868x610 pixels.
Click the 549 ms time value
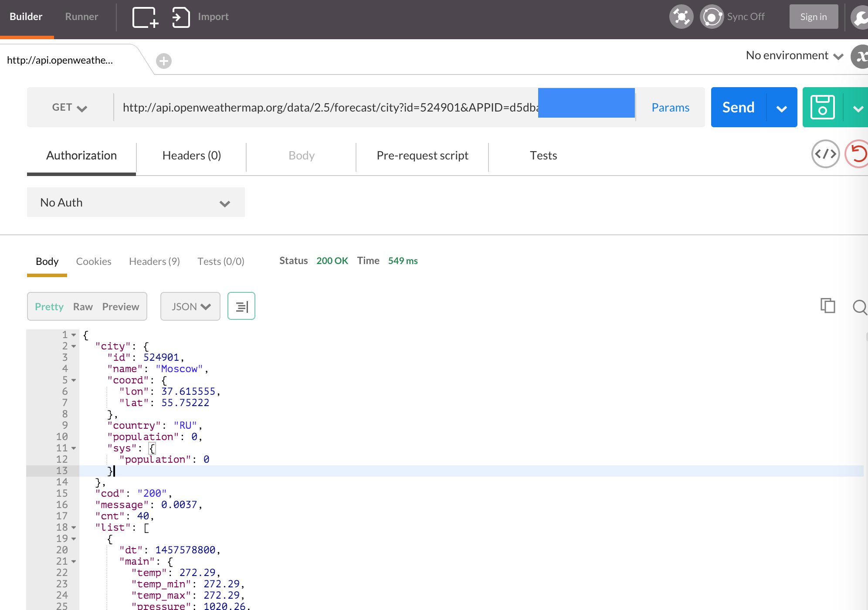point(403,261)
